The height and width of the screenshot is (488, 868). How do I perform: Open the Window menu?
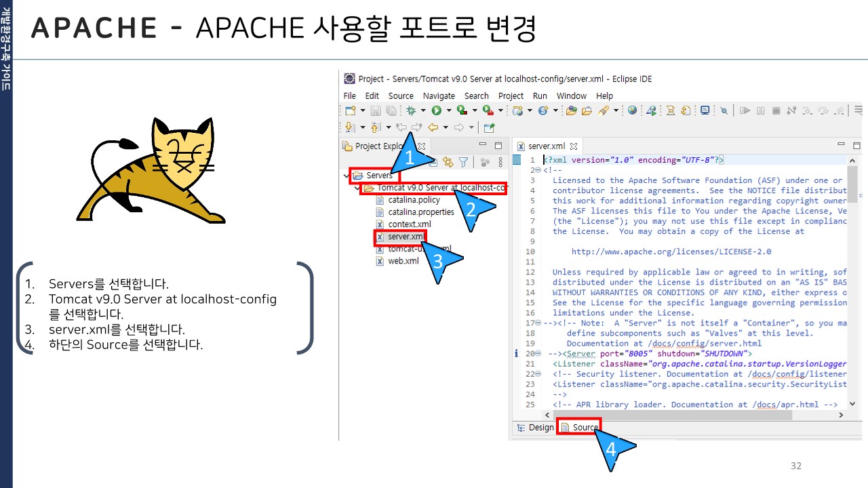[572, 96]
